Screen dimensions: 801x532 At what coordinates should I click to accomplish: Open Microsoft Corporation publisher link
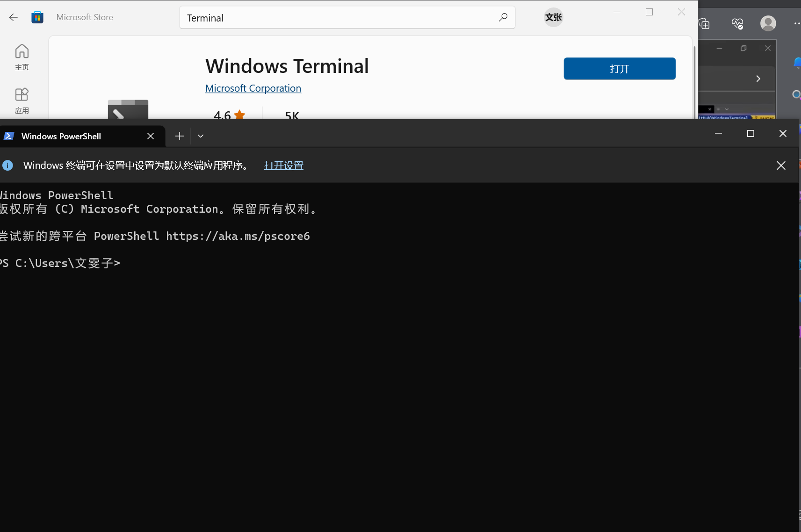pos(253,88)
